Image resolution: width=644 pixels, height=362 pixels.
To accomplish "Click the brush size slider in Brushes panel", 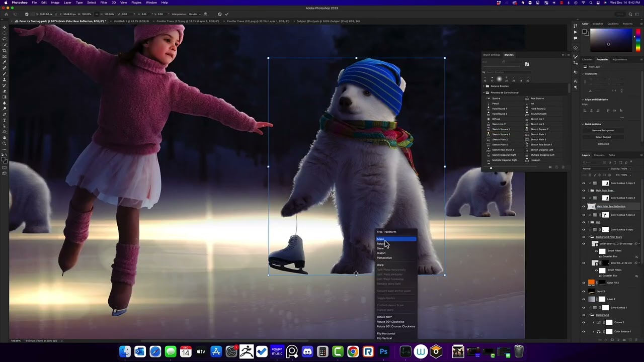I will point(503,62).
